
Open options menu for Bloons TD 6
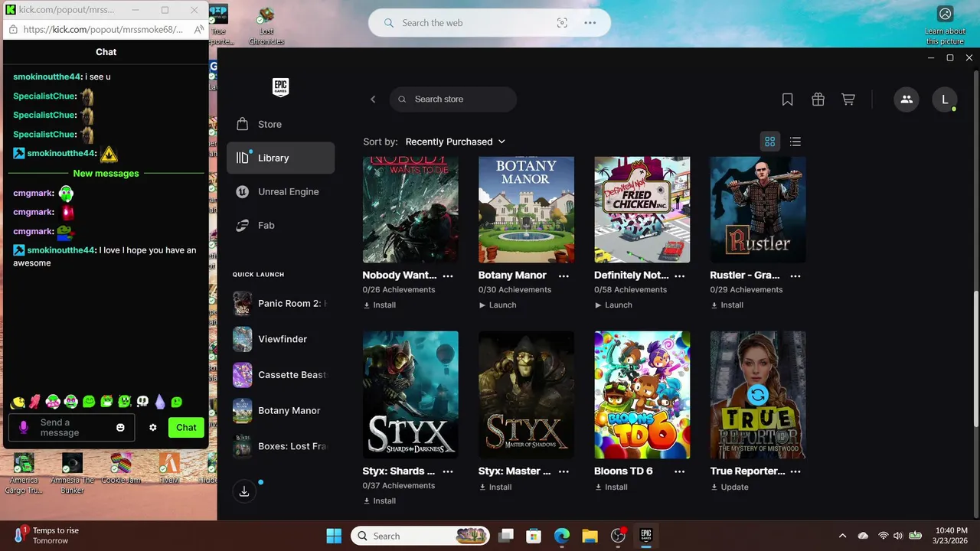pyautogui.click(x=679, y=471)
